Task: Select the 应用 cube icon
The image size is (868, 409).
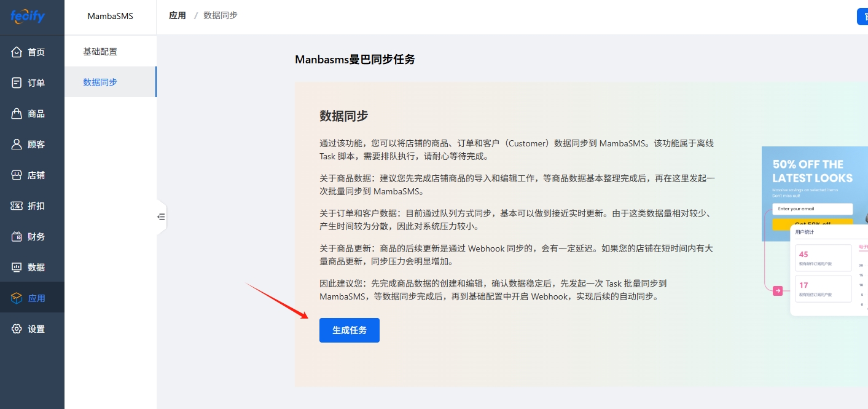Action: (17, 298)
